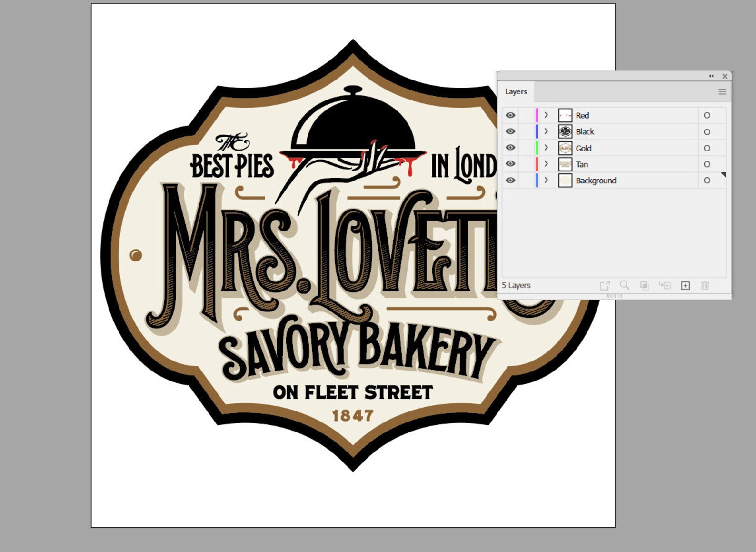
Task: Click the Gold layer target circle
Action: (707, 148)
